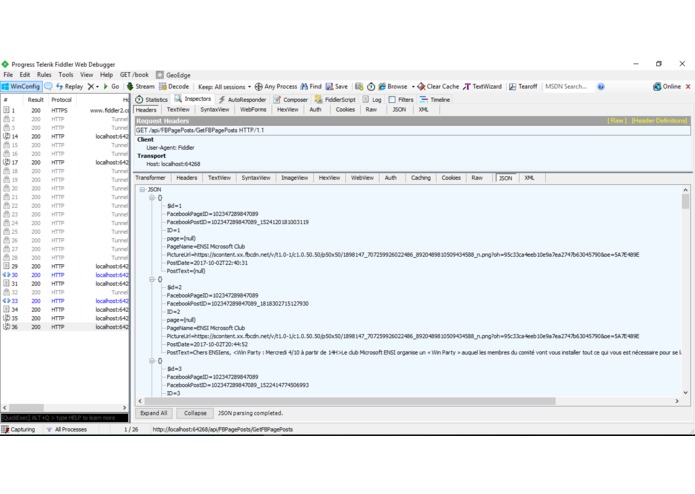695x494 pixels.
Task: Click the Tearoff toolbar button
Action: click(523, 86)
